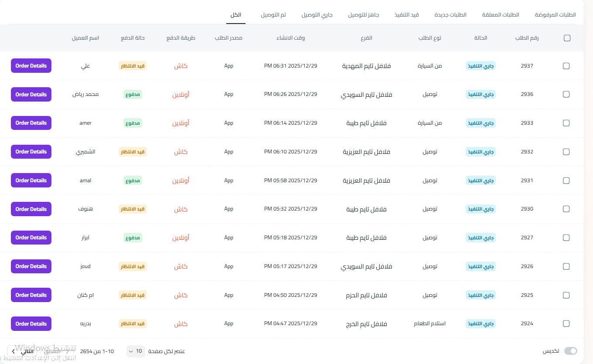Image resolution: width=593 pixels, height=364 pixels.
Task: View Order Details for customer amer
Action: coord(31,123)
